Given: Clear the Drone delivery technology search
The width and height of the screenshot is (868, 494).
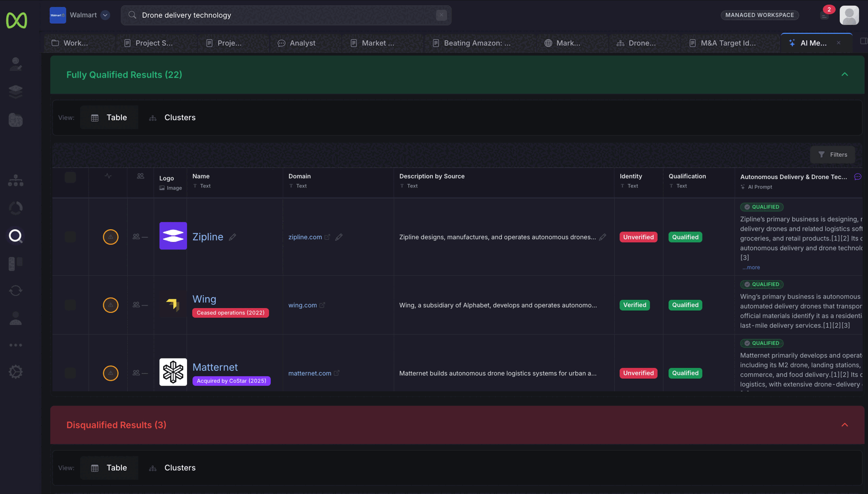Looking at the screenshot, I should (x=441, y=15).
